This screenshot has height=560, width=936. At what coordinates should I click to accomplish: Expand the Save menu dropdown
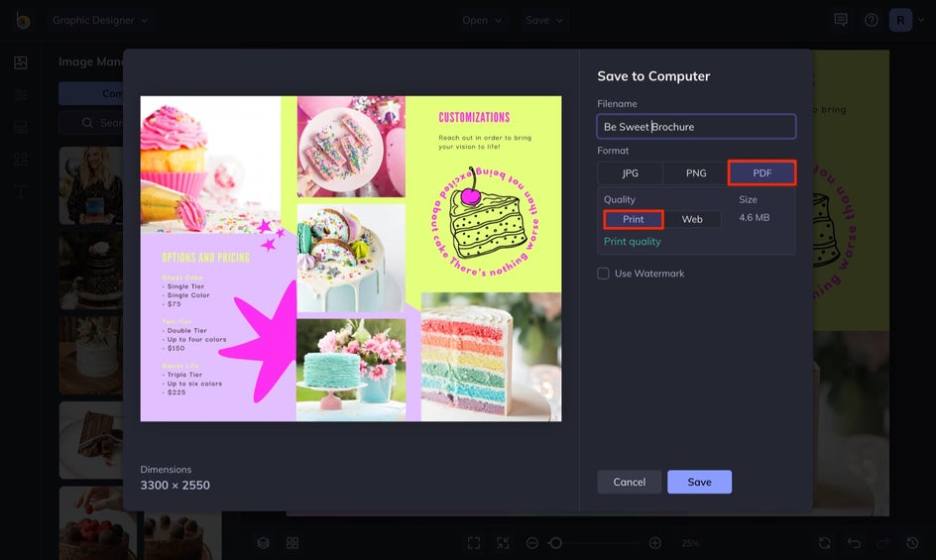[543, 20]
